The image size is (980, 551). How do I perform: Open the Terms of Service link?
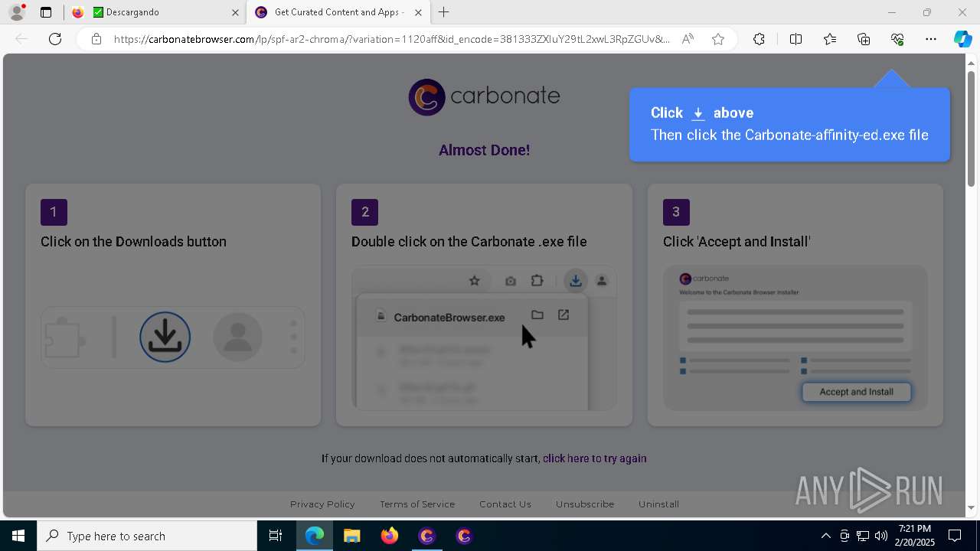pos(417,504)
